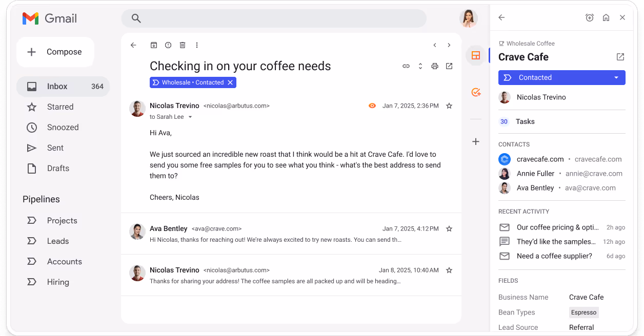
Task: Click the plus add-on icon in sidebar
Action: point(476,141)
